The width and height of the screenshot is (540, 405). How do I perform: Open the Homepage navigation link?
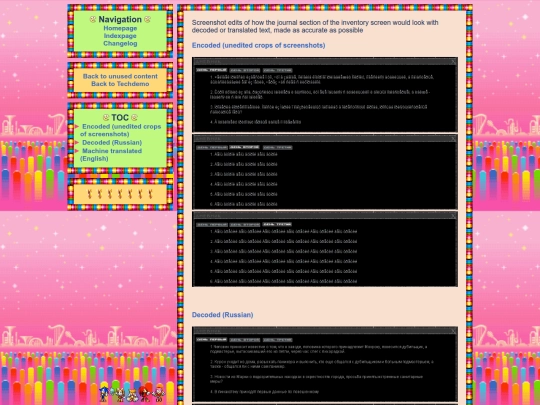click(120, 28)
